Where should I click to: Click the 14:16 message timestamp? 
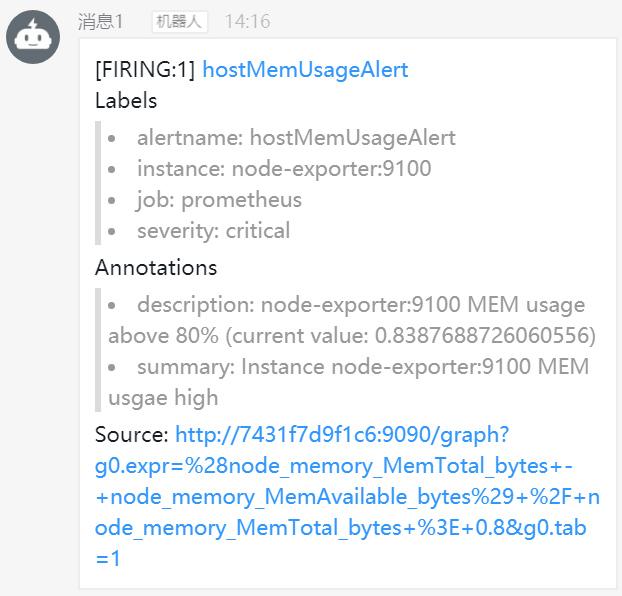point(248,21)
